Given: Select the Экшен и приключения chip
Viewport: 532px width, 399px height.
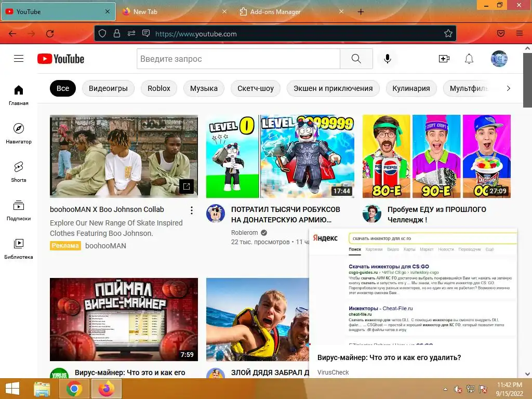Looking at the screenshot, I should (x=333, y=88).
